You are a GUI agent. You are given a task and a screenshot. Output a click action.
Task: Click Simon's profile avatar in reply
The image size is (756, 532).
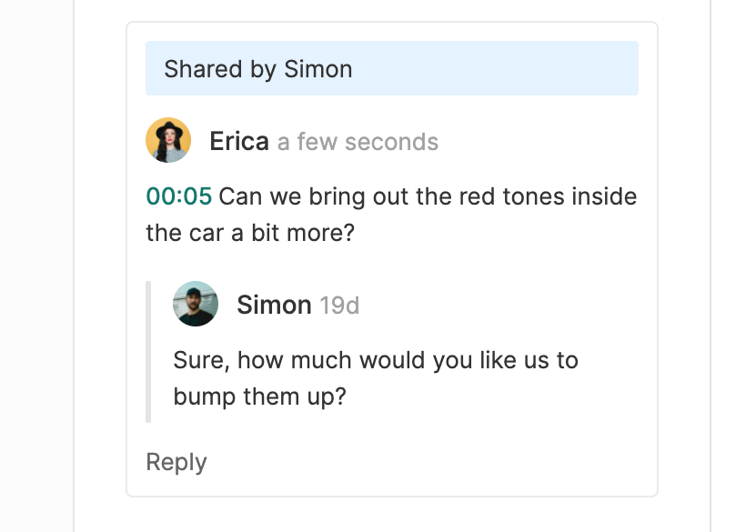196,304
